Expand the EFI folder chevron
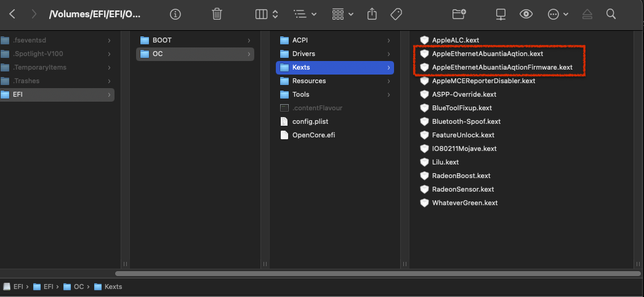This screenshot has width=644, height=297. (x=109, y=94)
